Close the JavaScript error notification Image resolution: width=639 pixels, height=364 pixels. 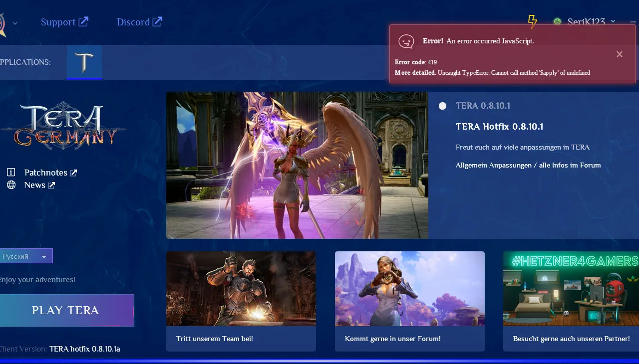click(620, 54)
